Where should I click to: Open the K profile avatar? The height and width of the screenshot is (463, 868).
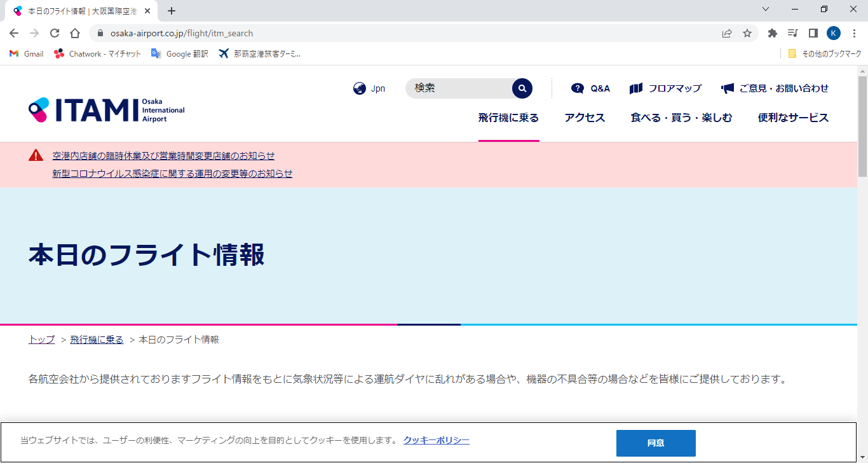(834, 33)
